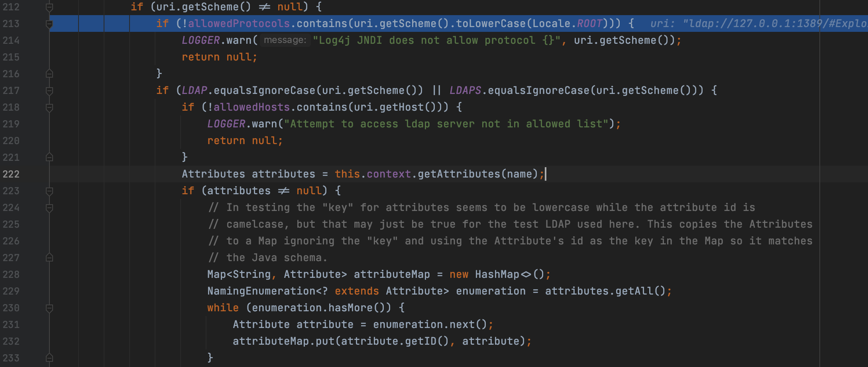Click line number 215 to toggle a breakpoint
This screenshot has height=367, width=868.
pyautogui.click(x=11, y=57)
